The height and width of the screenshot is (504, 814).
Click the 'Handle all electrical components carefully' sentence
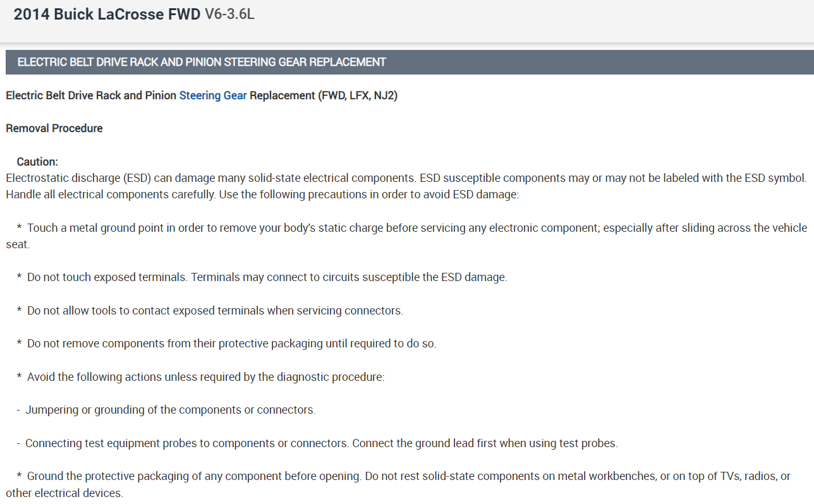pos(111,195)
